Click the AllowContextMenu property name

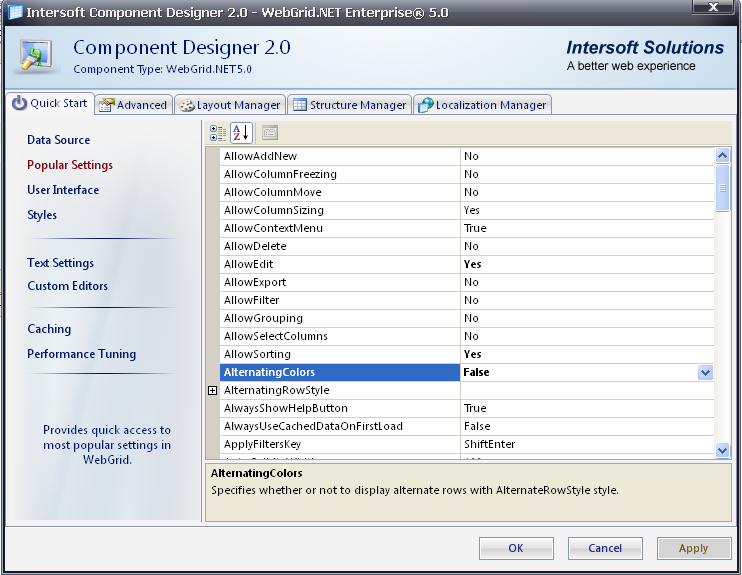click(273, 228)
